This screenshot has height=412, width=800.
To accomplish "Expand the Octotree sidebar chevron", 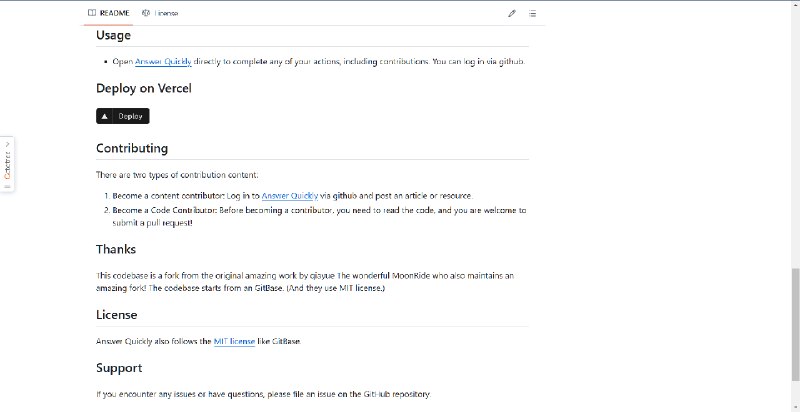I will pyautogui.click(x=7, y=144).
